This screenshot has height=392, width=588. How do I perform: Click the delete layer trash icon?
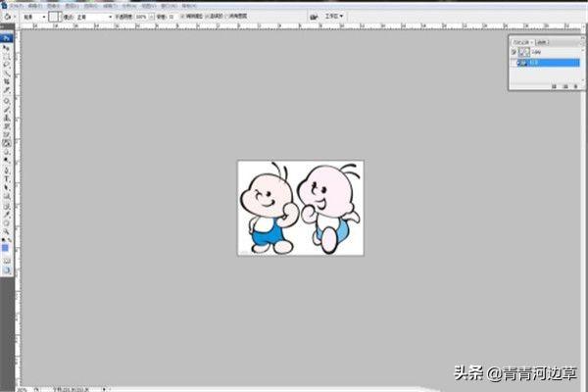[577, 86]
